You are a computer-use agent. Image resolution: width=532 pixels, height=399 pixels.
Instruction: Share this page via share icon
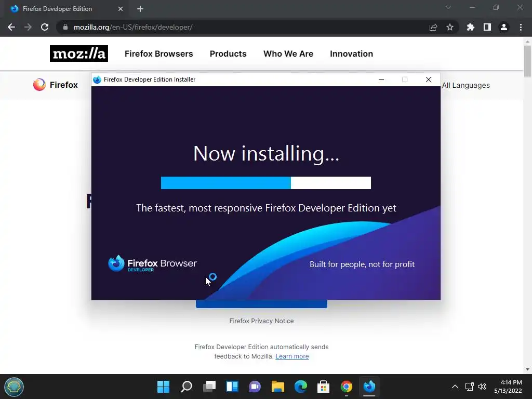[x=433, y=27]
